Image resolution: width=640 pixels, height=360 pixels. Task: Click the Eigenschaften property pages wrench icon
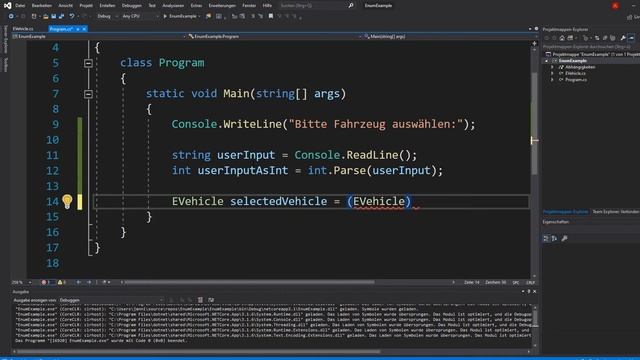coord(564,239)
